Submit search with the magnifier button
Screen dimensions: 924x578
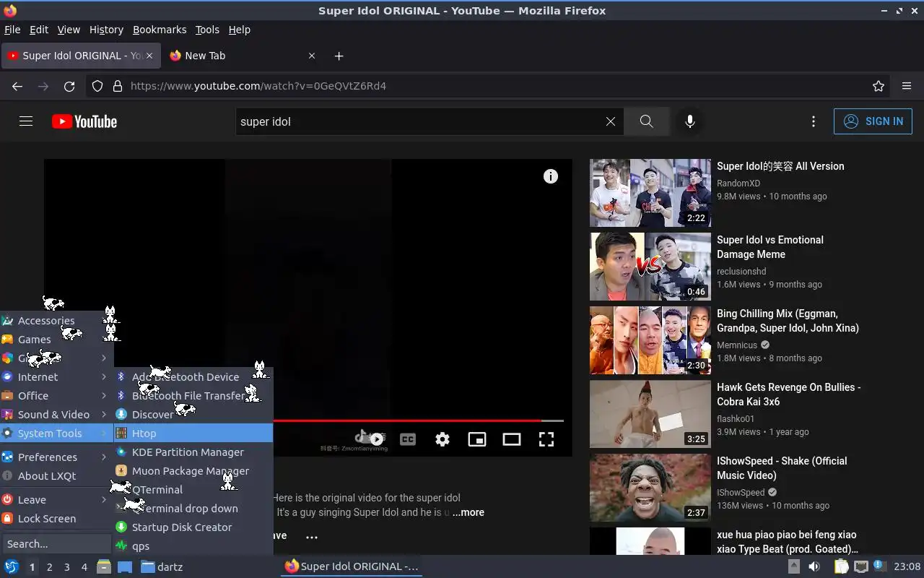click(647, 121)
